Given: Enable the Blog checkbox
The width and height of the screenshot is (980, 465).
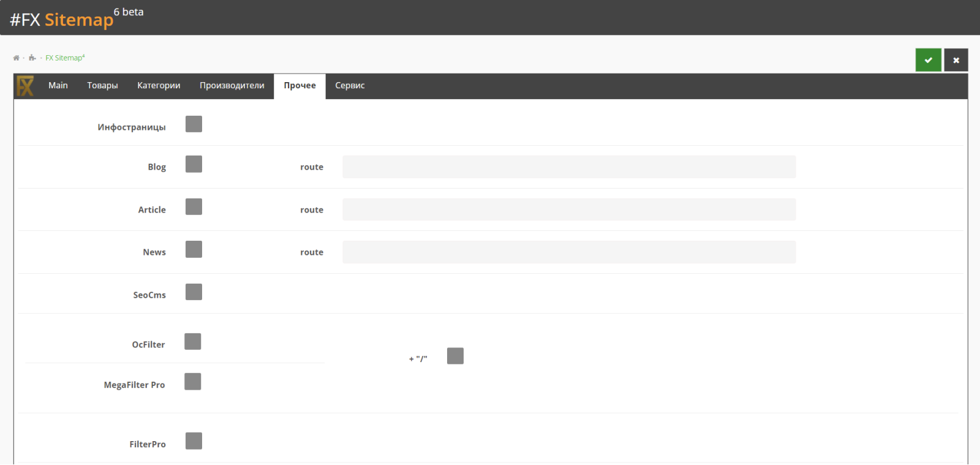Looking at the screenshot, I should pos(194,164).
